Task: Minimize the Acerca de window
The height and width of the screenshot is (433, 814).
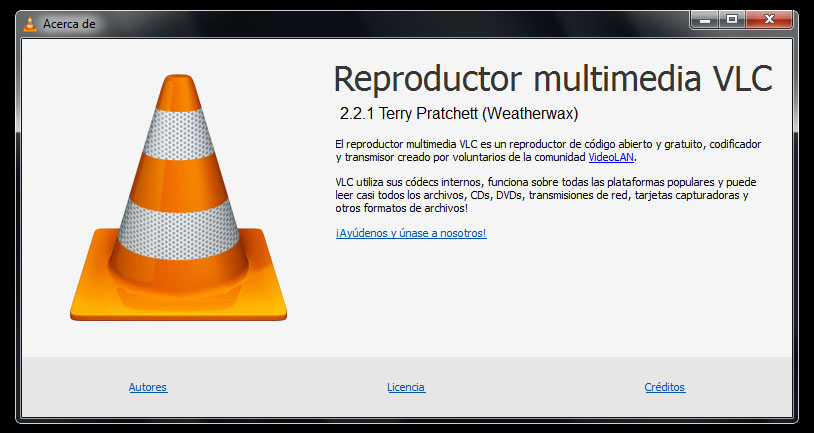Action: point(704,20)
